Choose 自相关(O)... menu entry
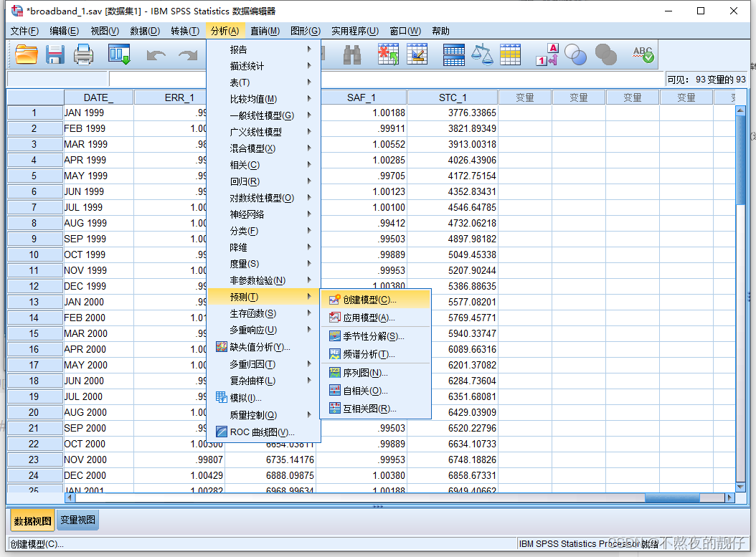This screenshot has width=756, height=557. 376,391
